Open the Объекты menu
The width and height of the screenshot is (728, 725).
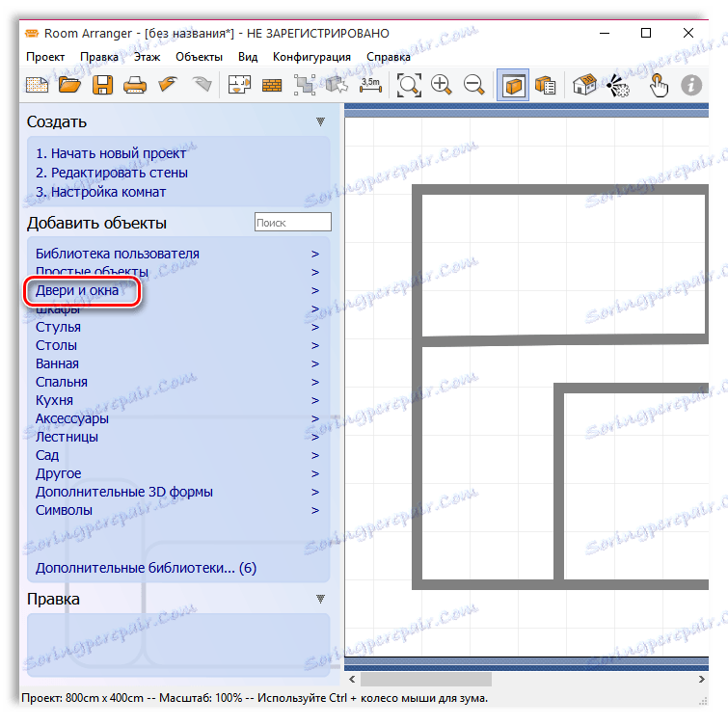pyautogui.click(x=199, y=57)
